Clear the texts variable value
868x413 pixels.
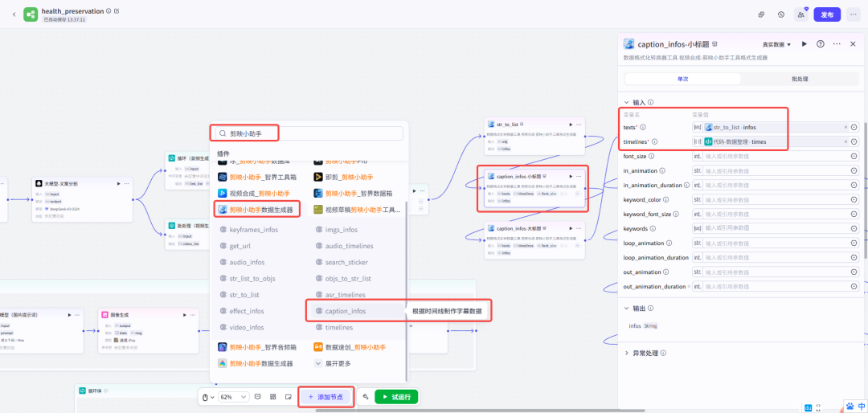(x=845, y=127)
